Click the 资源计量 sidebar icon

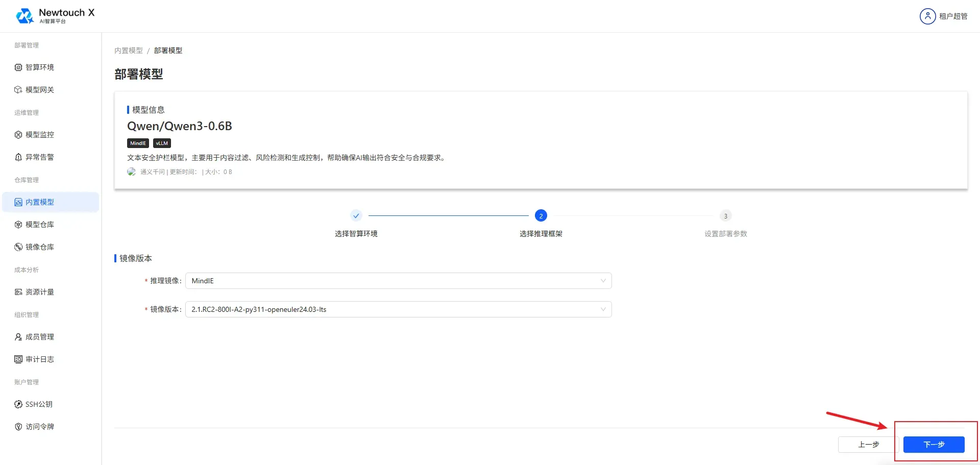(18, 292)
